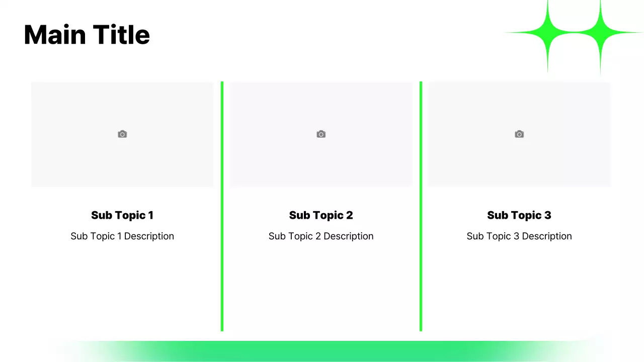Click the camera icon in the middle image placeholder
The image size is (644, 362).
coord(321,134)
